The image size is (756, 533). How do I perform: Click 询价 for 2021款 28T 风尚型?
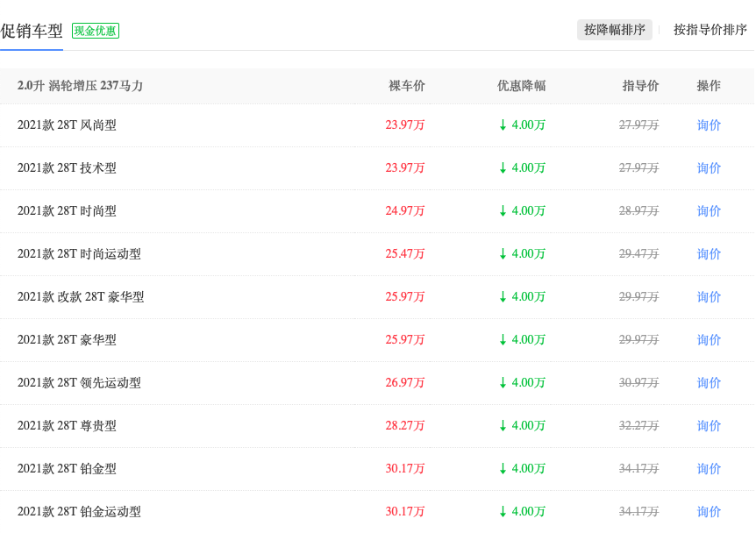point(709,125)
